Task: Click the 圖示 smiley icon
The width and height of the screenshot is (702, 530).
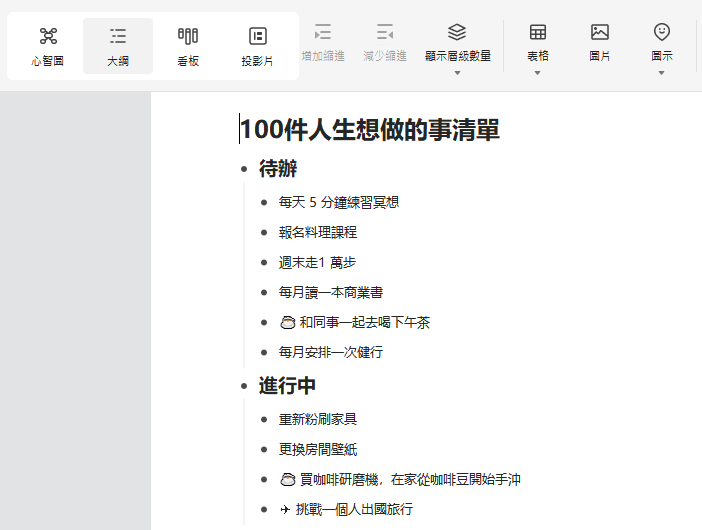Action: click(662, 32)
